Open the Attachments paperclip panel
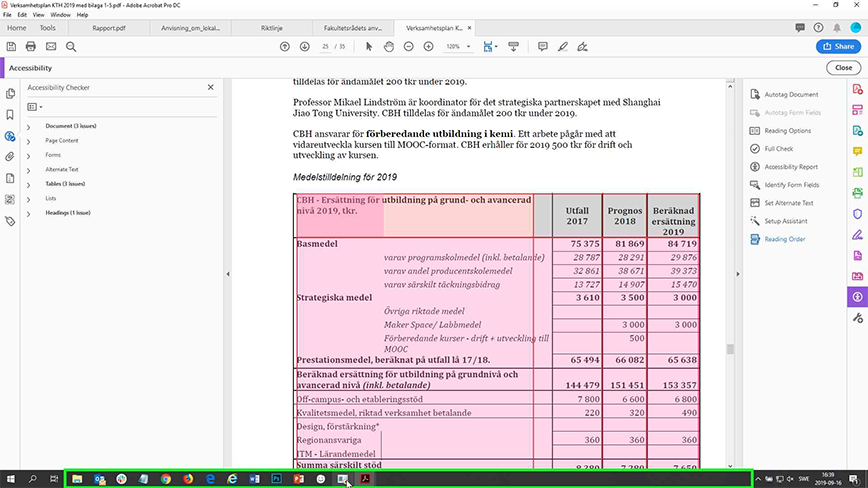Screen dimensions: 868x488 coord(10,157)
